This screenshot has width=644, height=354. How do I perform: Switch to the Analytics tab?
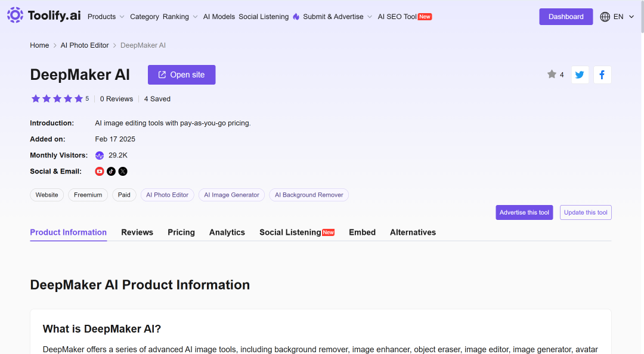[x=227, y=232]
